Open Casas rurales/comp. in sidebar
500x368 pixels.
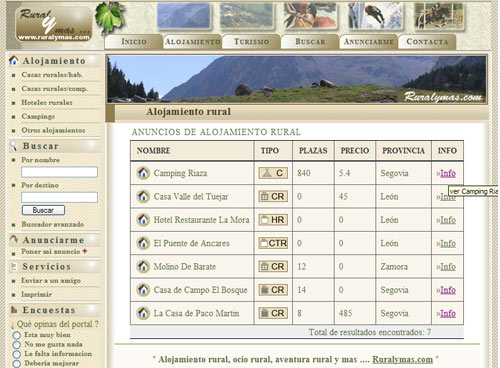coord(54,89)
